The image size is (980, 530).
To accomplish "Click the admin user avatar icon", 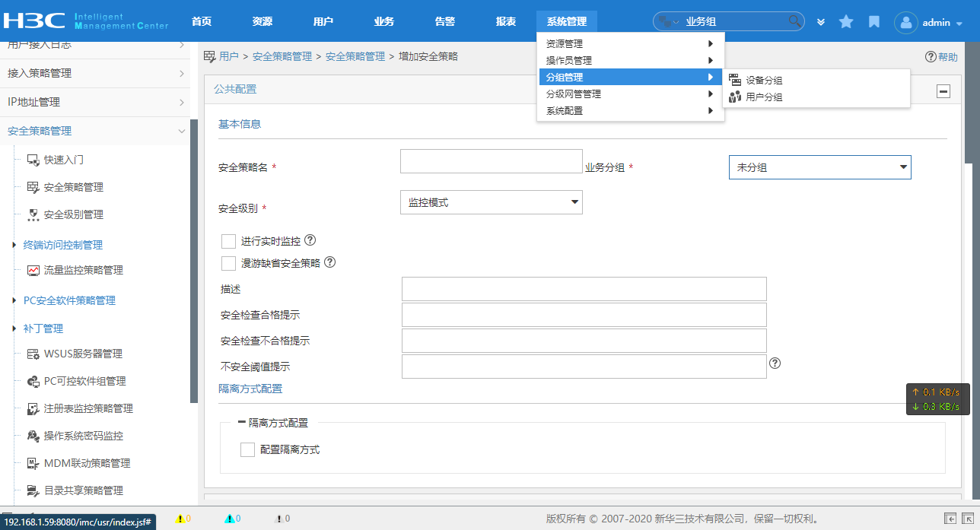I will click(905, 23).
